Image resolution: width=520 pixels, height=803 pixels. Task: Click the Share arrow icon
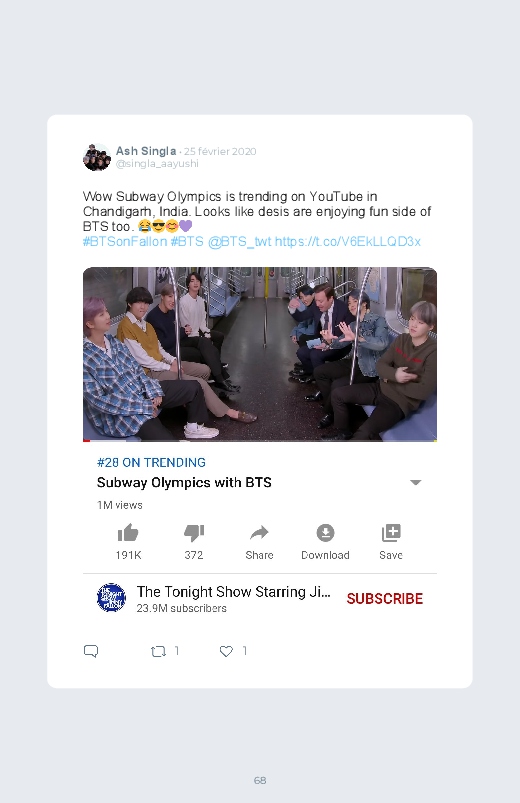(259, 533)
